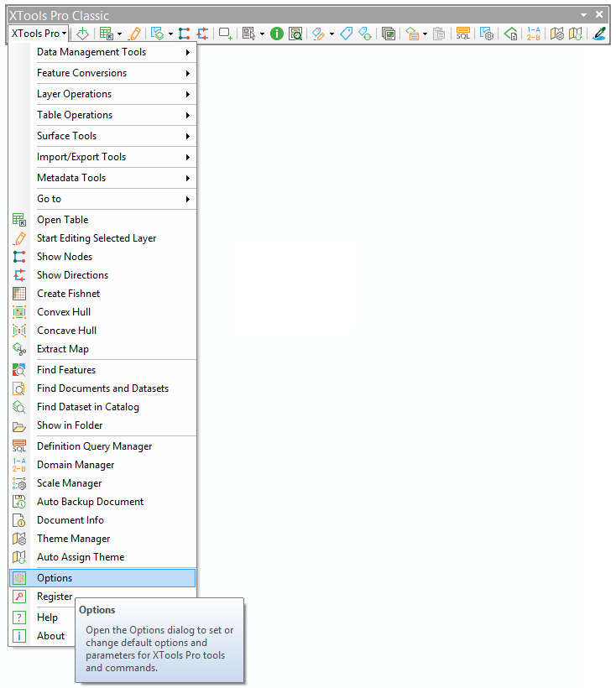Select Extract Map menu entry
Screen dimensions: 616x688
tap(102, 349)
